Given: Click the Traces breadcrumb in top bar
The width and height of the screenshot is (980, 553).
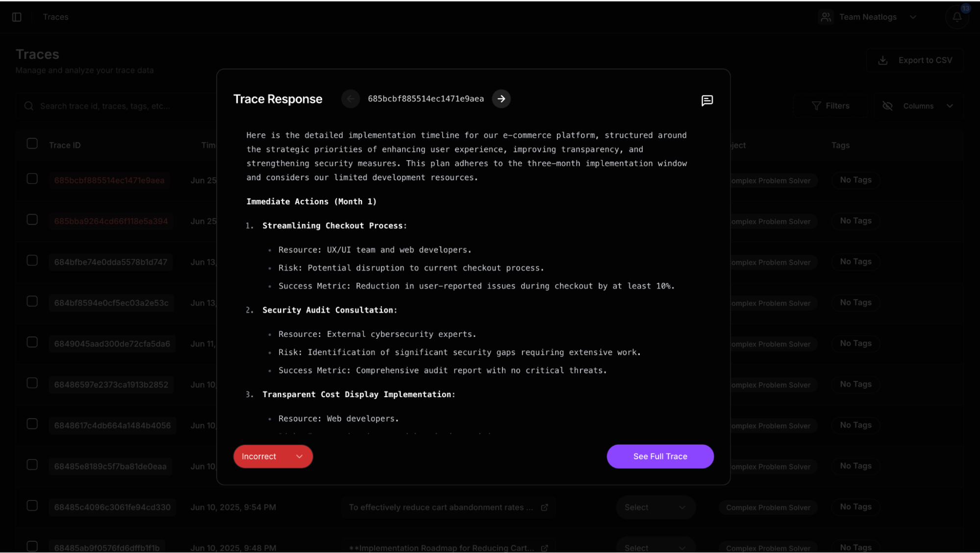Looking at the screenshot, I should tap(55, 17).
